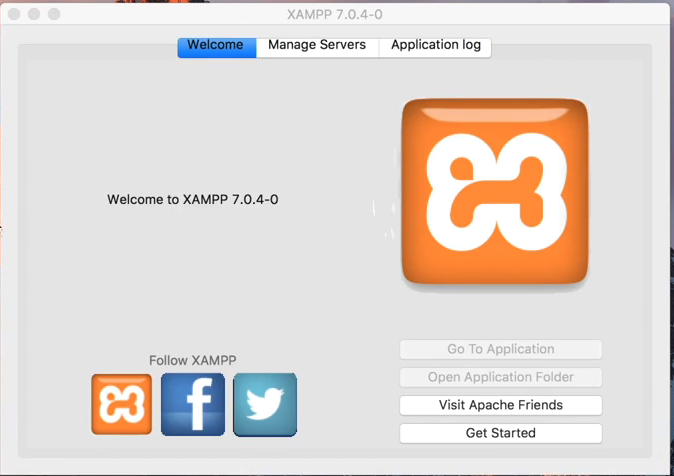Open the XAMPP logo link under Follow XAMPP
Screen dimensions: 674x476
(122, 404)
